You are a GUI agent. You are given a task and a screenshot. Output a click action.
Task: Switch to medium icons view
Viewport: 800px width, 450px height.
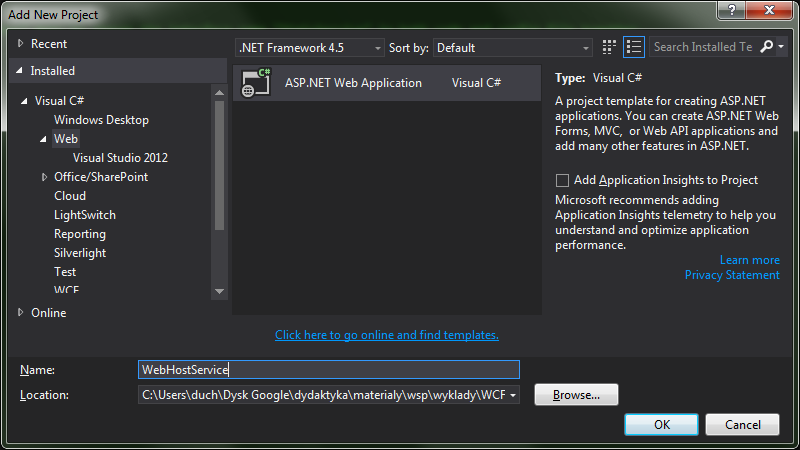click(609, 47)
